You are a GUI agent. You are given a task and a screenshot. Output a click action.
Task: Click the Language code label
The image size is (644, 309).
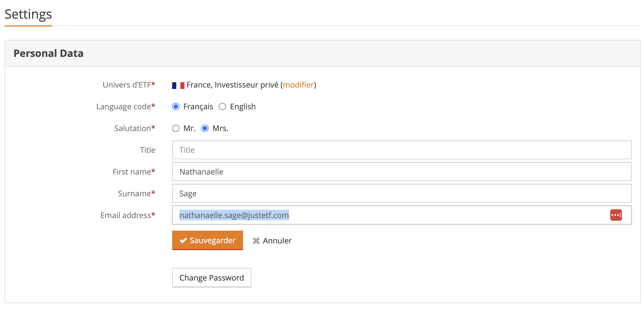click(126, 106)
